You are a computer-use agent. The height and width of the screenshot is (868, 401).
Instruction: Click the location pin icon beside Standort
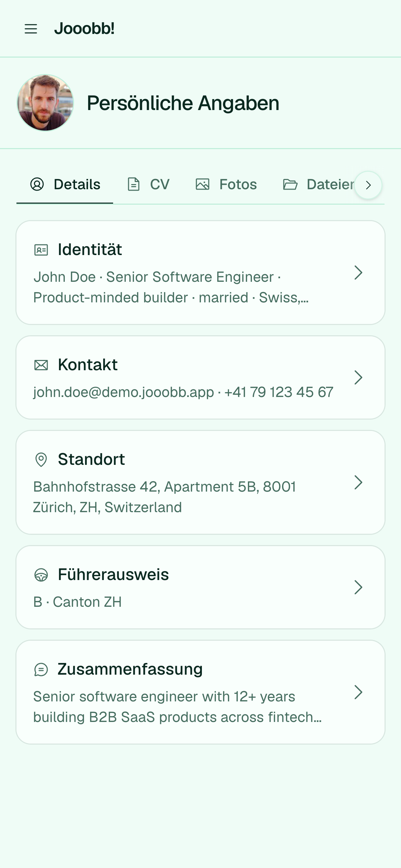point(41,460)
